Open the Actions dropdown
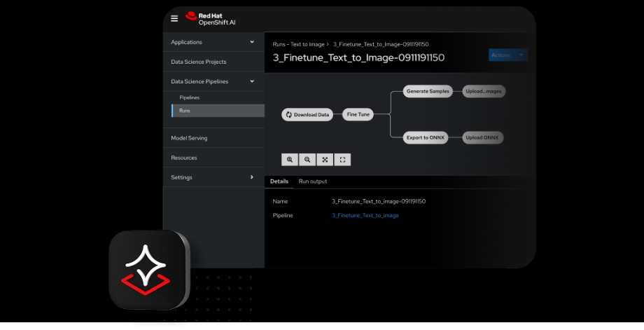644x330 pixels. [x=507, y=55]
